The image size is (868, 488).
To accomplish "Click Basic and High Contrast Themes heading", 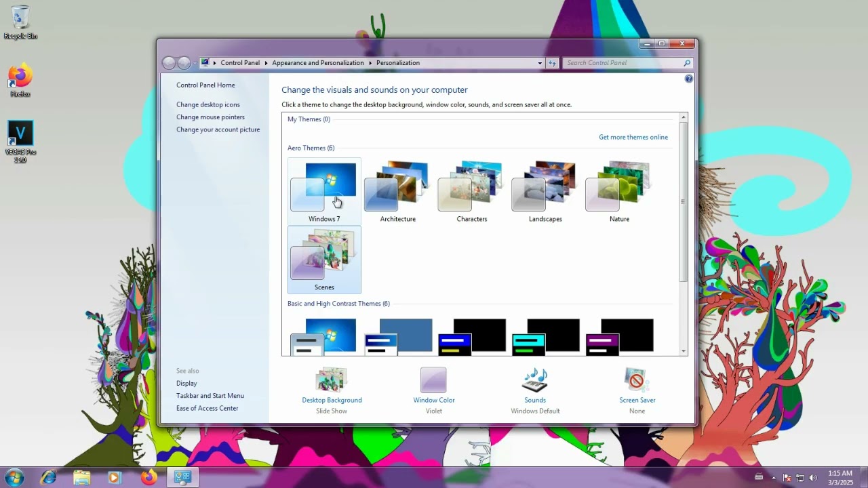I will pos(338,304).
